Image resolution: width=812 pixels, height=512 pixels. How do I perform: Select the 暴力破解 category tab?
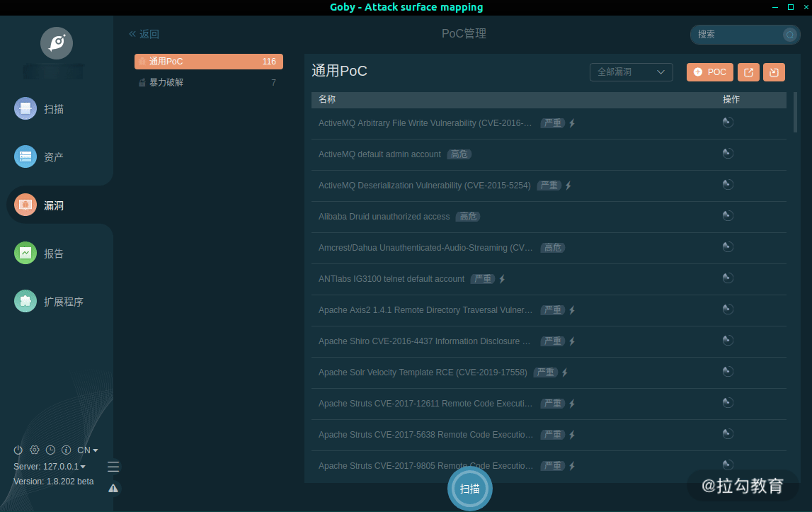[x=209, y=82]
